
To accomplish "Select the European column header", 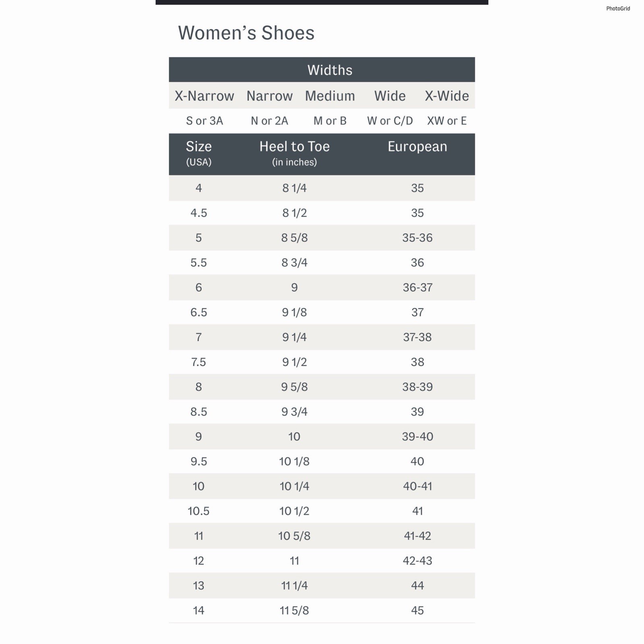I will pos(417,147).
